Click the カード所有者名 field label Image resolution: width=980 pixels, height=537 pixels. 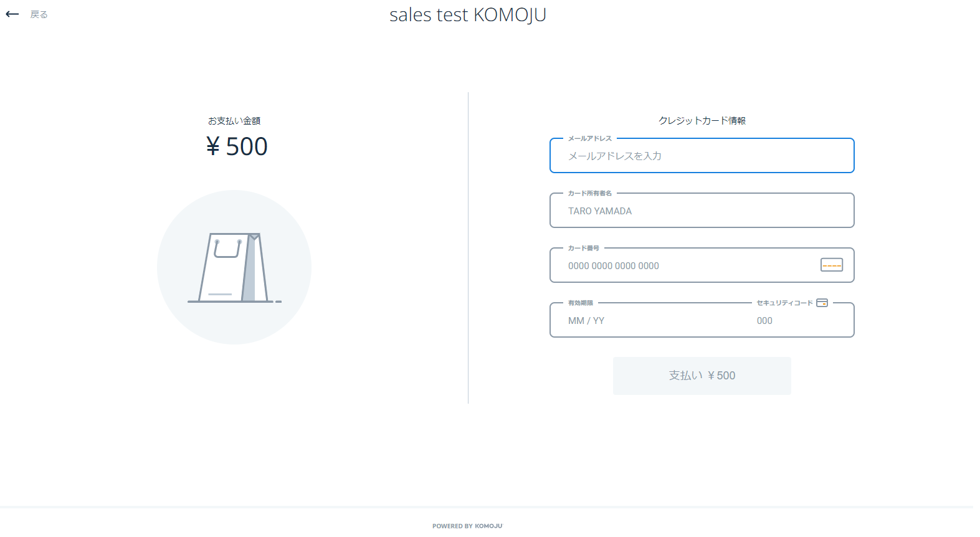(x=589, y=193)
